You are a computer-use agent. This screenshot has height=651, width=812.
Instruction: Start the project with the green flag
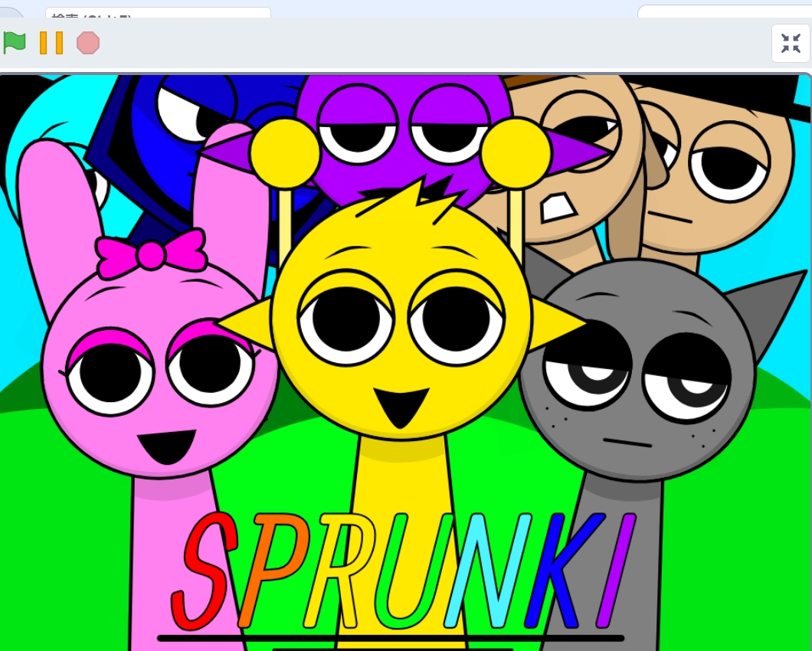(15, 42)
